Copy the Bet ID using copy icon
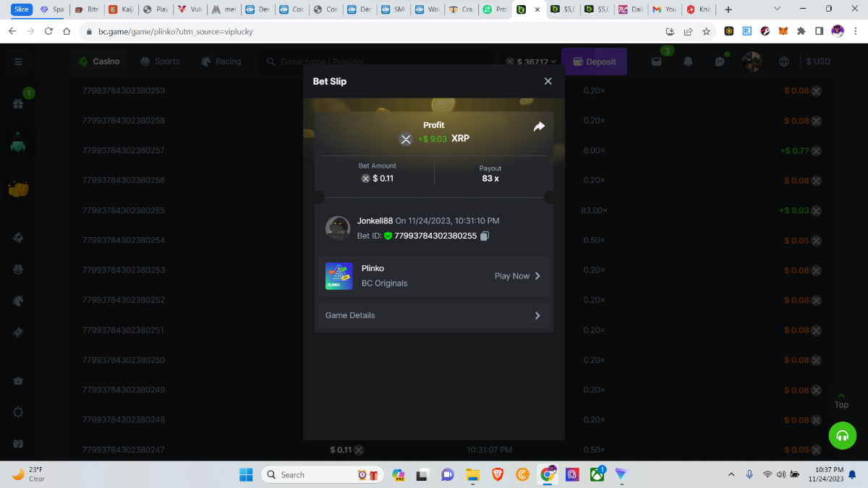 (485, 236)
